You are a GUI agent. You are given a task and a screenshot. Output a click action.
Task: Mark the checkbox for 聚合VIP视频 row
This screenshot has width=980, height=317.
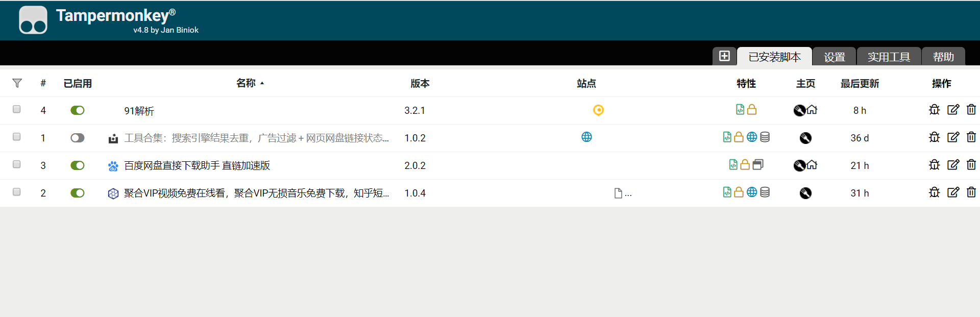[x=17, y=192]
